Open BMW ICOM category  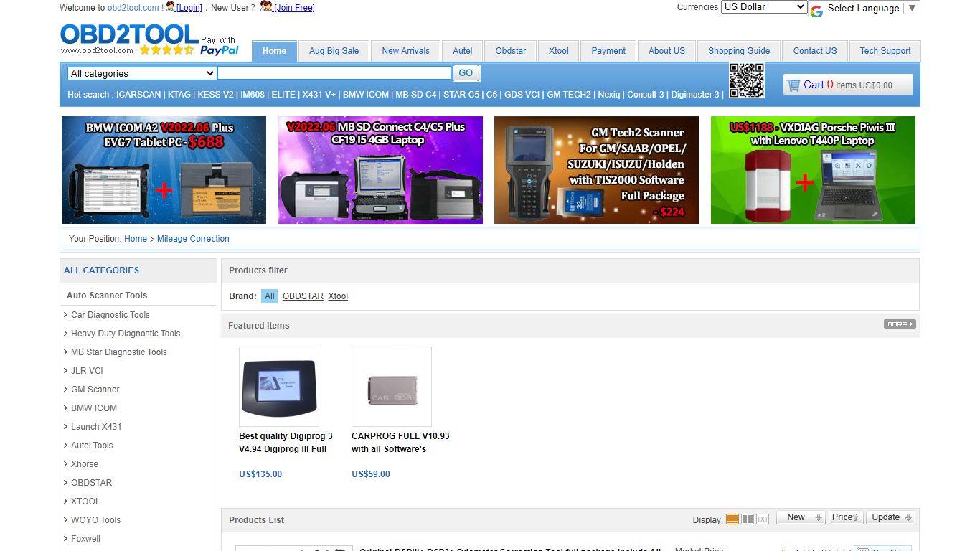94,408
